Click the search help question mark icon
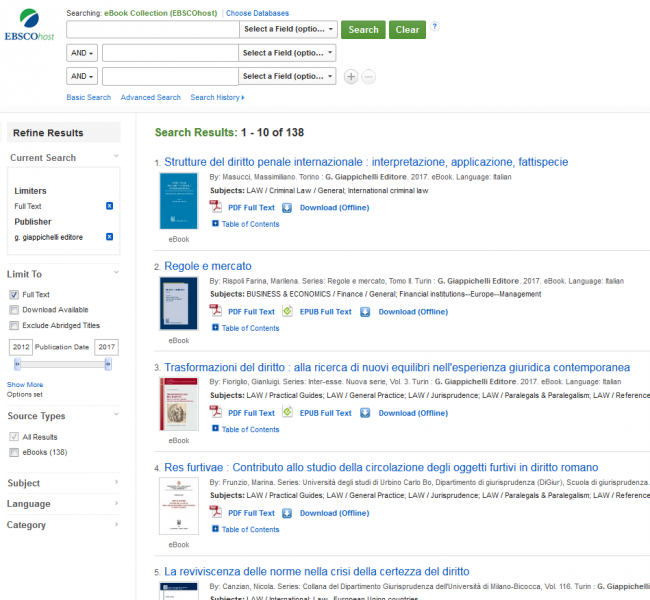Image resolution: width=650 pixels, height=600 pixels. (x=434, y=27)
